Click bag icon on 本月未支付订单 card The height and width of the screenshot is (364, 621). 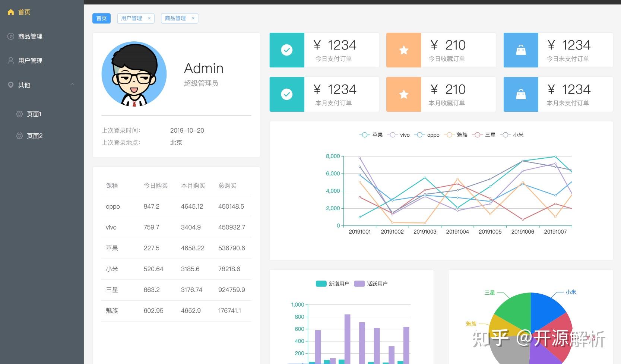coord(521,94)
